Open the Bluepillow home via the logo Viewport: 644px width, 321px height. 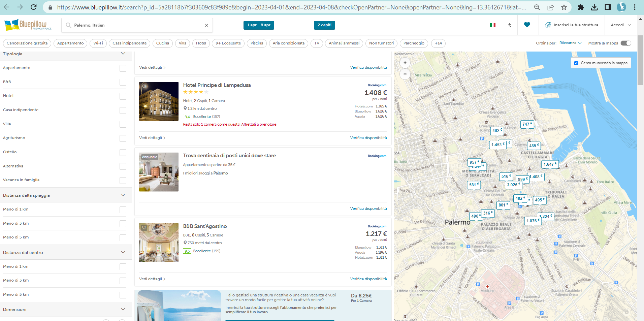coord(27,25)
